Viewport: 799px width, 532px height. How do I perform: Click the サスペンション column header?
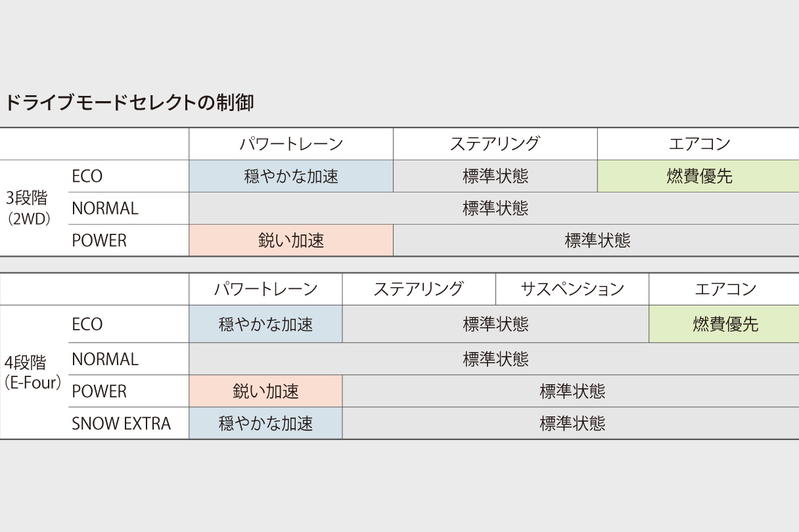pos(572,289)
